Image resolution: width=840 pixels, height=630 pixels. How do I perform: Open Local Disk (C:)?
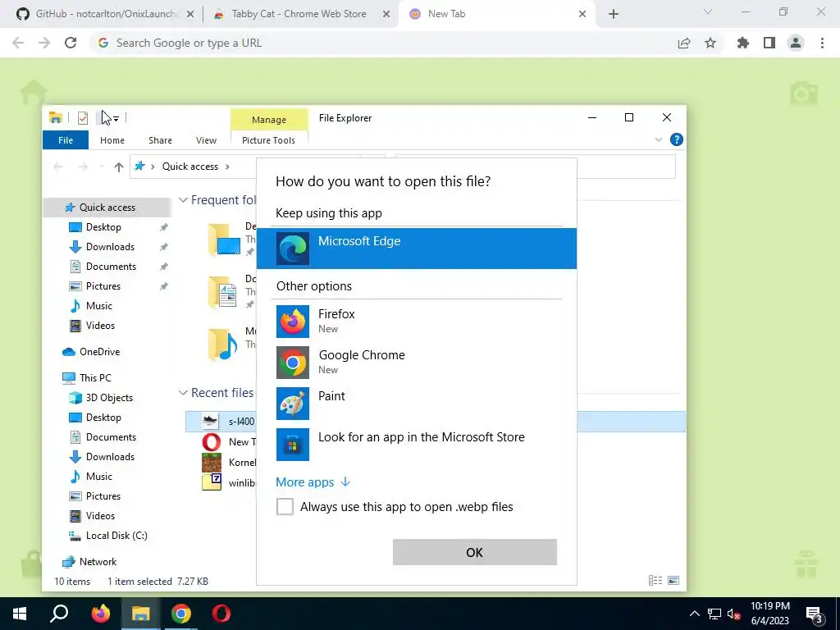point(116,536)
